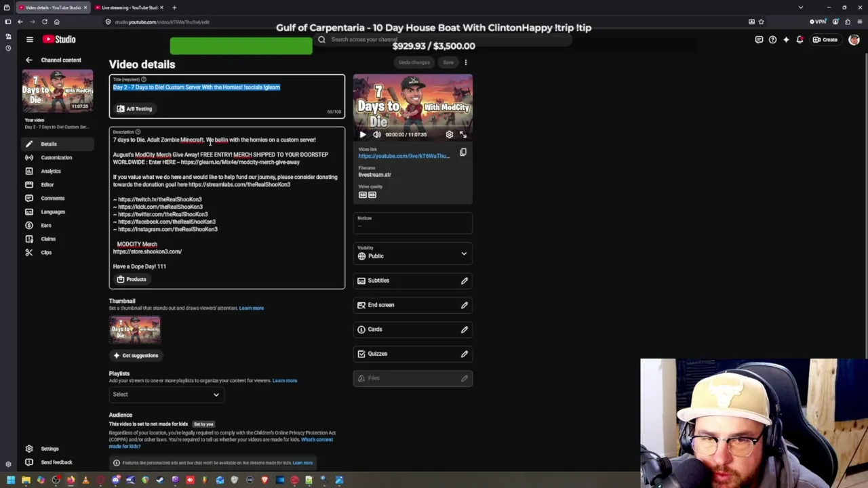Viewport: 868px width, 488px height.
Task: Open the Windows Start menu
Action: tap(11, 481)
